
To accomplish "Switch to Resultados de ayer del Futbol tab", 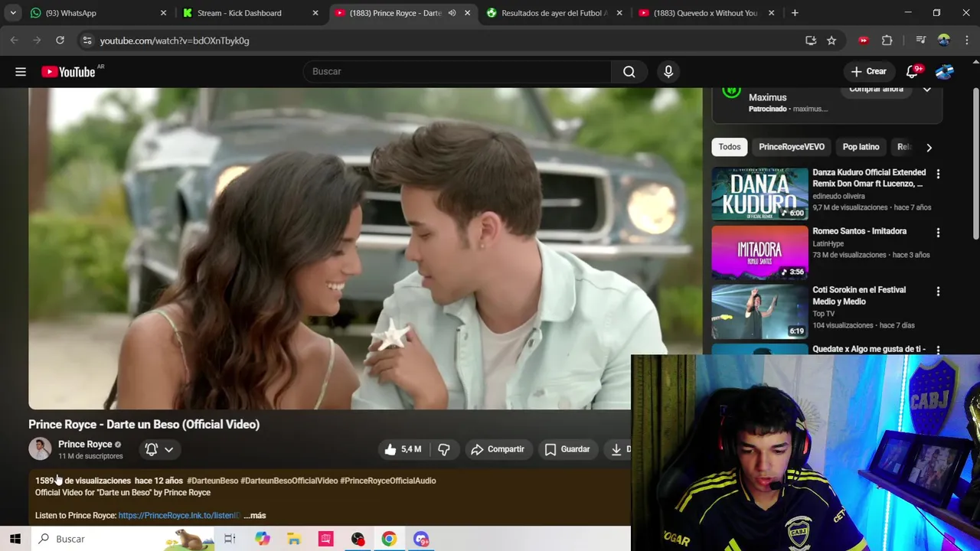I will click(554, 13).
